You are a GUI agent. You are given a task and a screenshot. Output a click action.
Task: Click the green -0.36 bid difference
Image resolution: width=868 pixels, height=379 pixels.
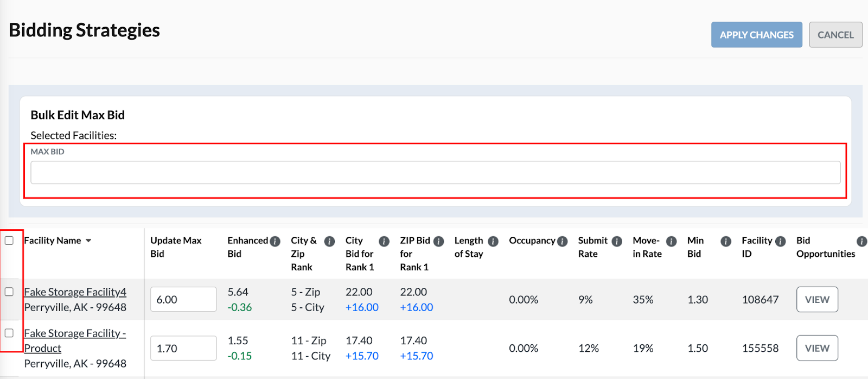(240, 307)
